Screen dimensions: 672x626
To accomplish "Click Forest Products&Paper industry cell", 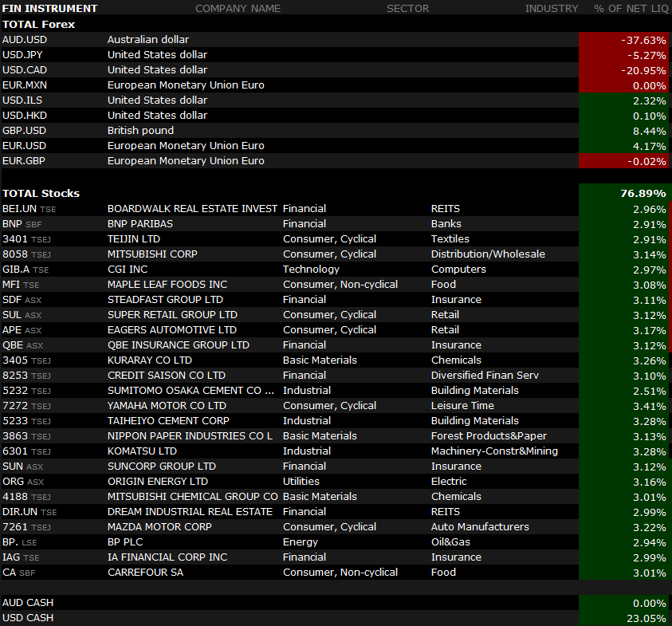I will click(489, 436).
